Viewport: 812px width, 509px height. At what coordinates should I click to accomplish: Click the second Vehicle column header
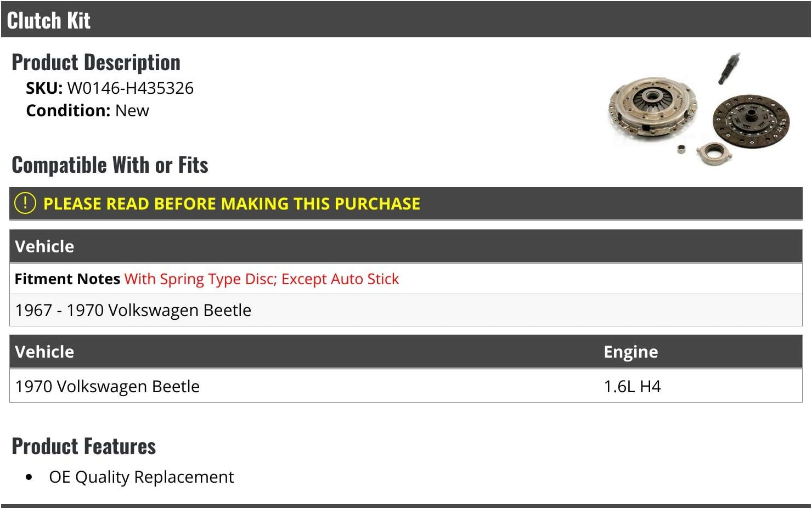44,352
